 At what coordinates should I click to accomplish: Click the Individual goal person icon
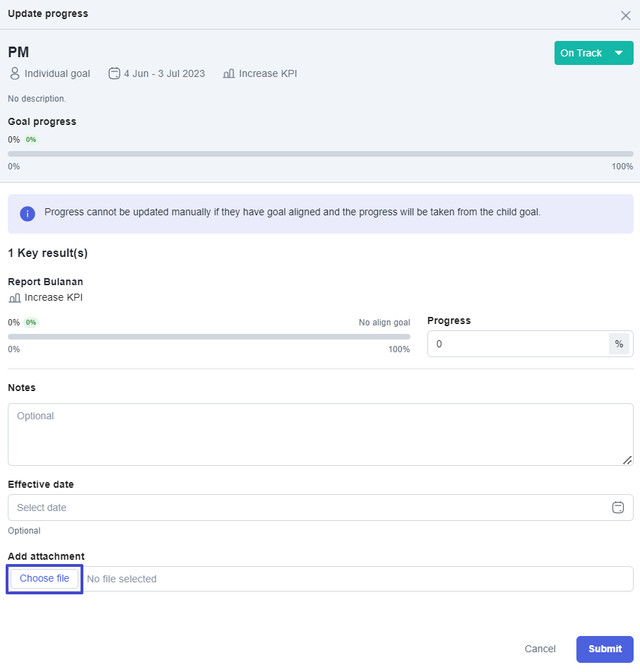(15, 73)
